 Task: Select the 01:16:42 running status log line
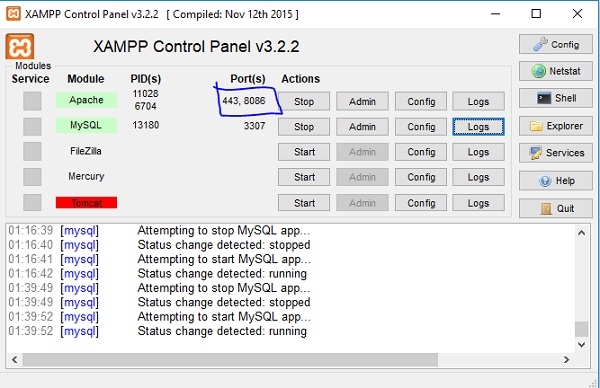click(158, 274)
